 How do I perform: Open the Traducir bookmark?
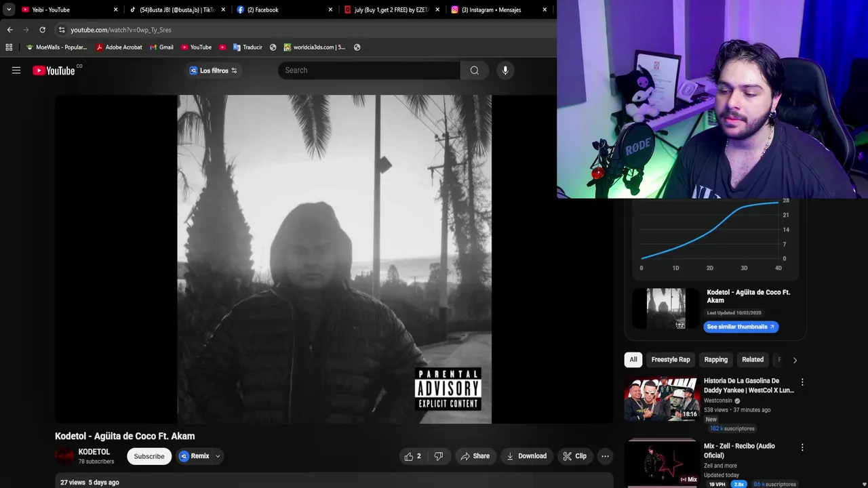(248, 47)
